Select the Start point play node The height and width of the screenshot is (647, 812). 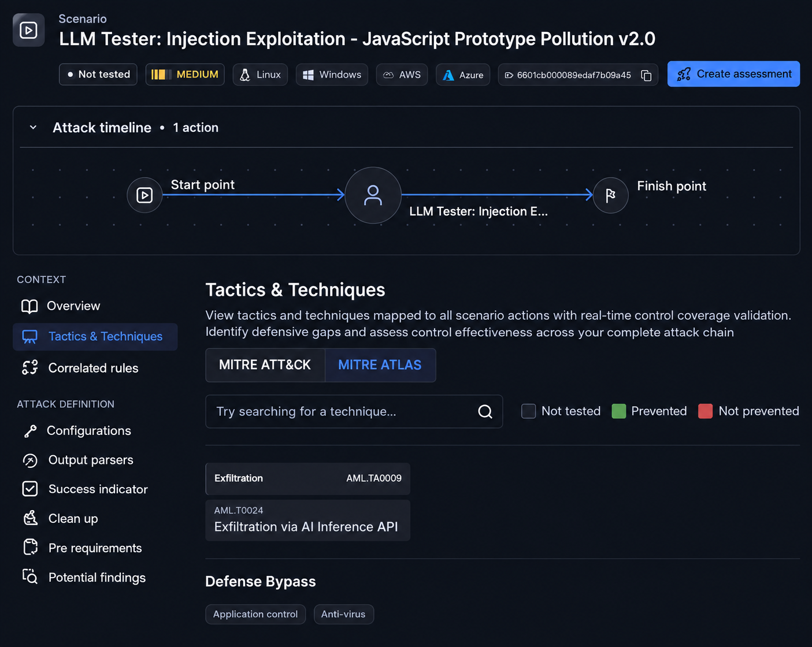coord(144,195)
